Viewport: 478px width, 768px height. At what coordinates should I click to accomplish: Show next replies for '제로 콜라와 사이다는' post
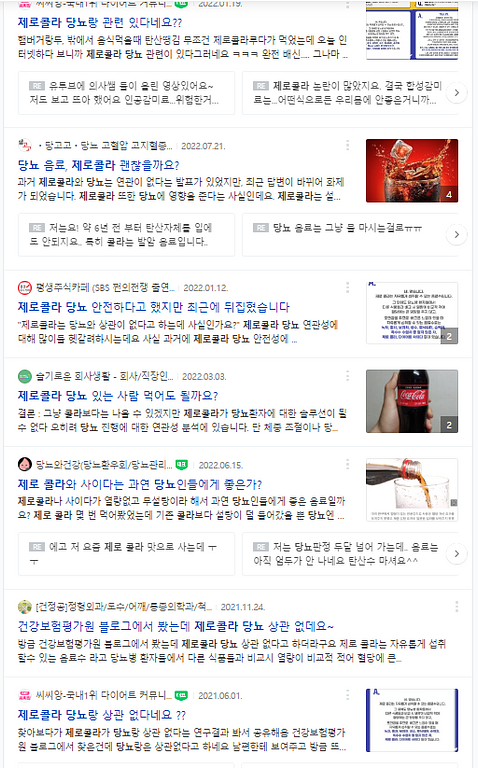pos(456,553)
